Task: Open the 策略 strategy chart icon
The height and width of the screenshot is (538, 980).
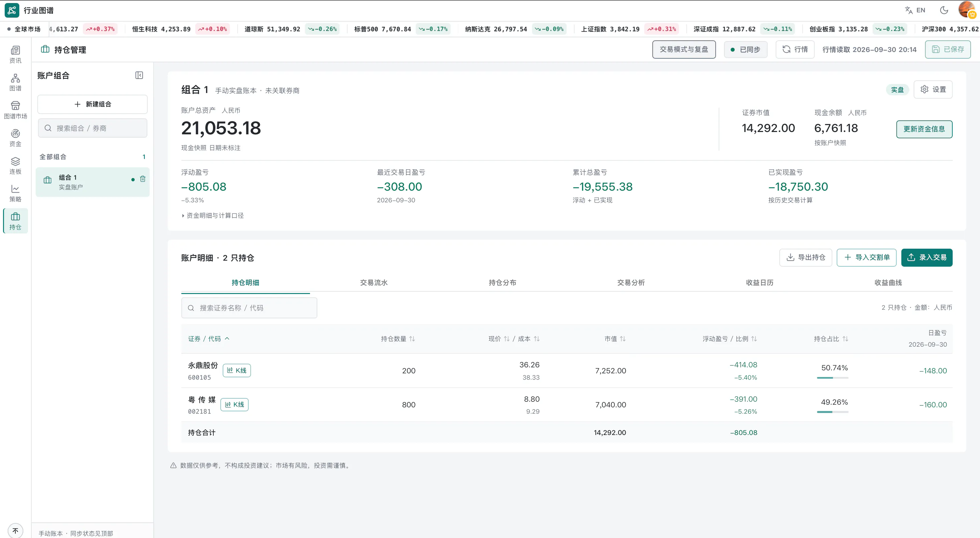Action: (15, 193)
